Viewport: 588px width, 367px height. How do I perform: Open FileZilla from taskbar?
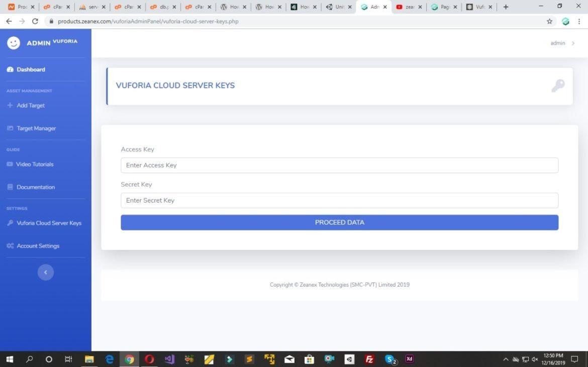(x=369, y=359)
